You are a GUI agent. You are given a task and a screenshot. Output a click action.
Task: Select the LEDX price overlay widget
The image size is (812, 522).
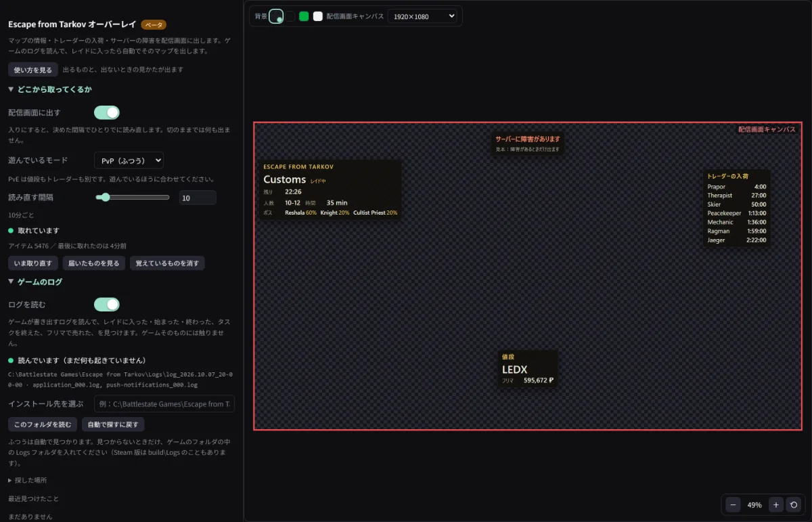click(x=528, y=369)
